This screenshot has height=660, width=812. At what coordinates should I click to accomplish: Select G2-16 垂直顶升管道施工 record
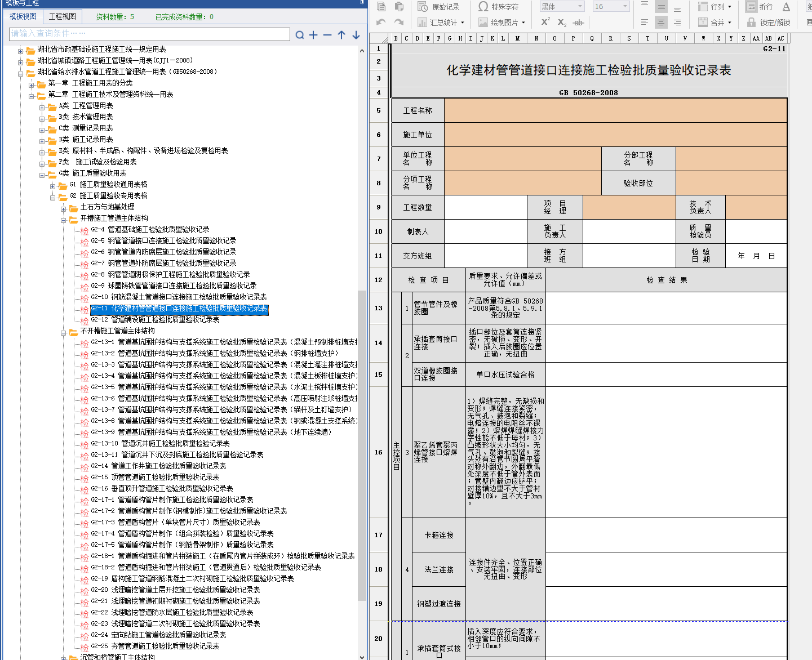pos(162,488)
